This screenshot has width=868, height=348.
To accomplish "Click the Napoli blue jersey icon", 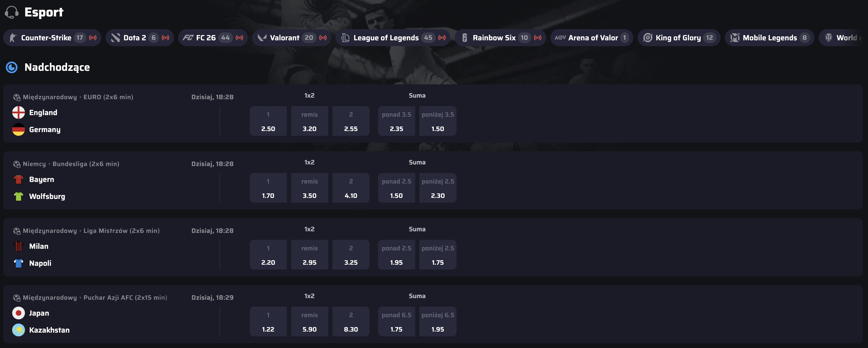I will (x=19, y=263).
